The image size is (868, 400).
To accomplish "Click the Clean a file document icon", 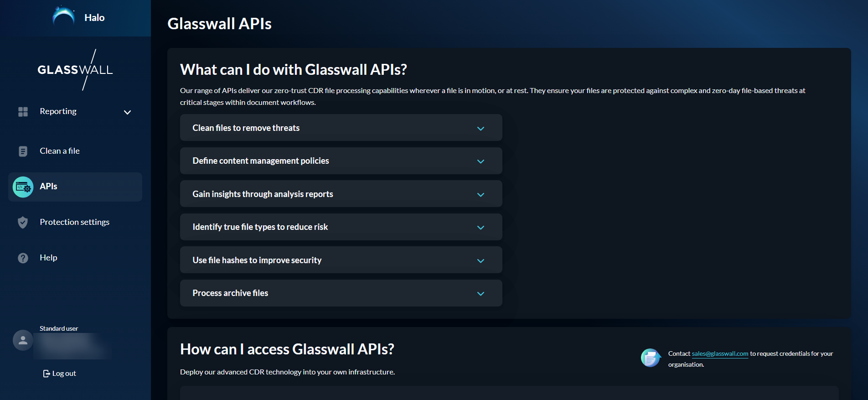I will [x=23, y=151].
